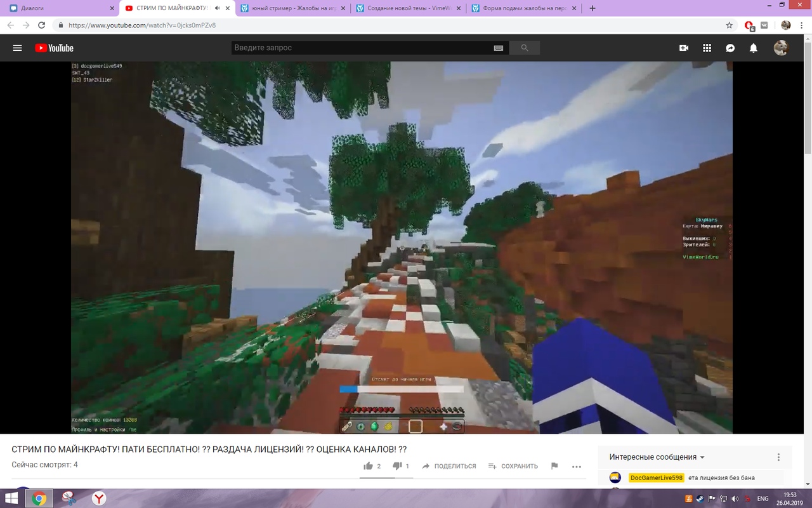812x508 pixels.
Task: Open the "Создание новой темы - VimeWorld" tab
Action: [x=408, y=8]
